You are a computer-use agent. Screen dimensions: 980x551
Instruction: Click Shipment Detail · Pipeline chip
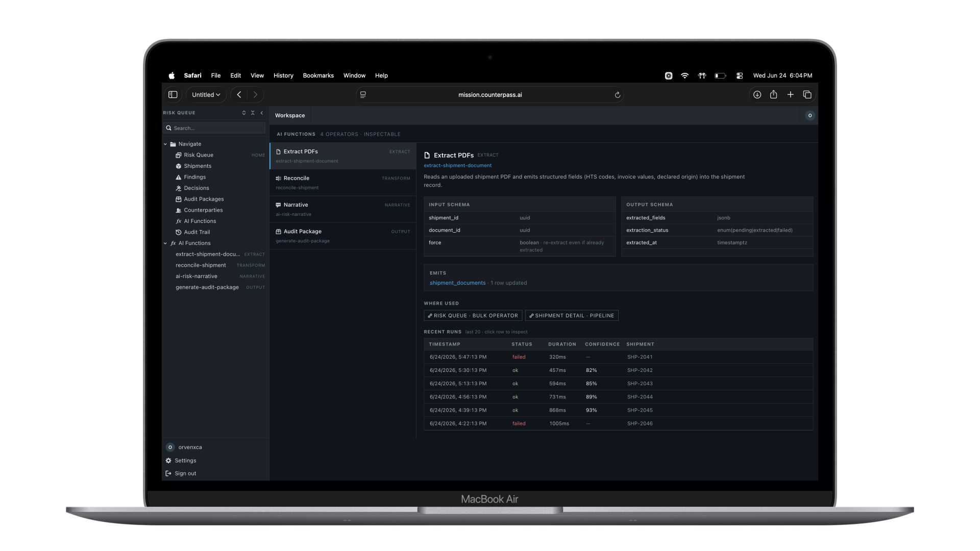pyautogui.click(x=572, y=316)
